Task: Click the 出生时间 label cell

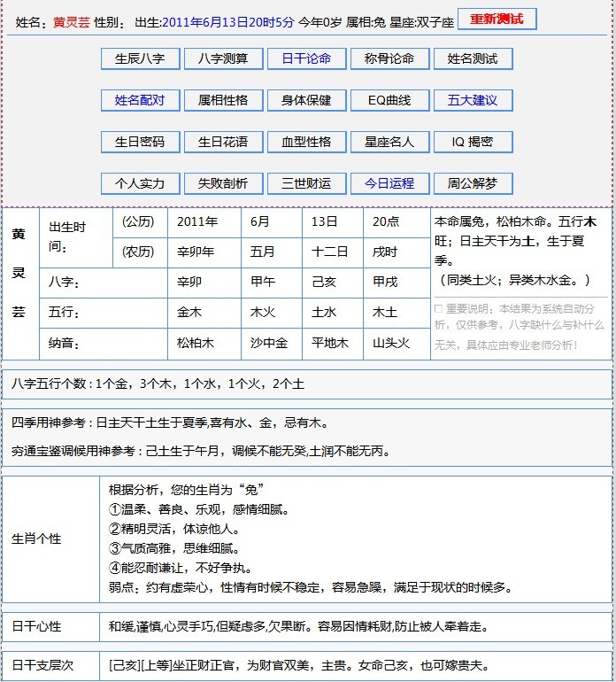Action: point(76,237)
